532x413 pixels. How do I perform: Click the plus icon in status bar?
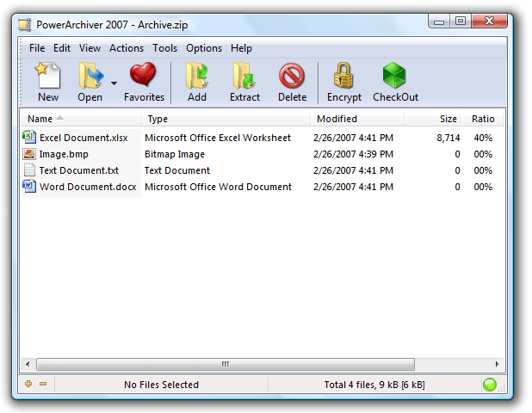(x=28, y=384)
